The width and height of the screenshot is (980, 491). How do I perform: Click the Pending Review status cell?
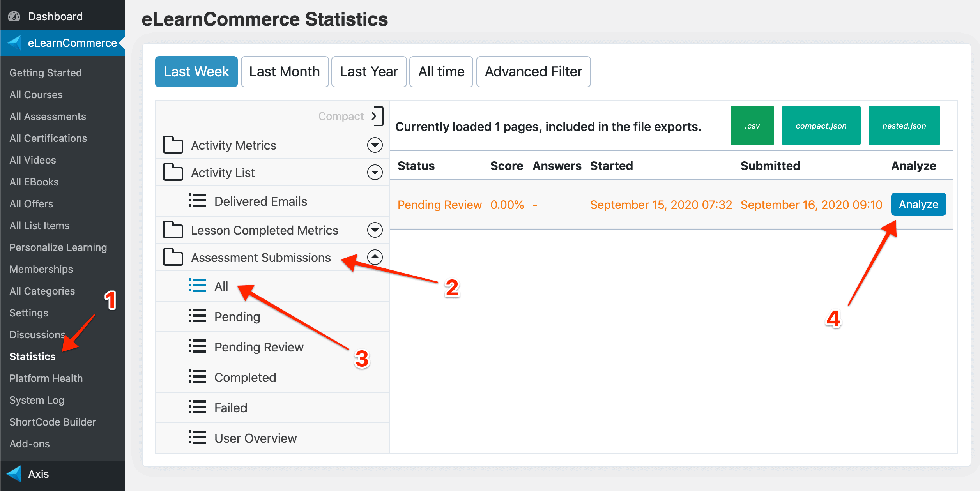439,205
